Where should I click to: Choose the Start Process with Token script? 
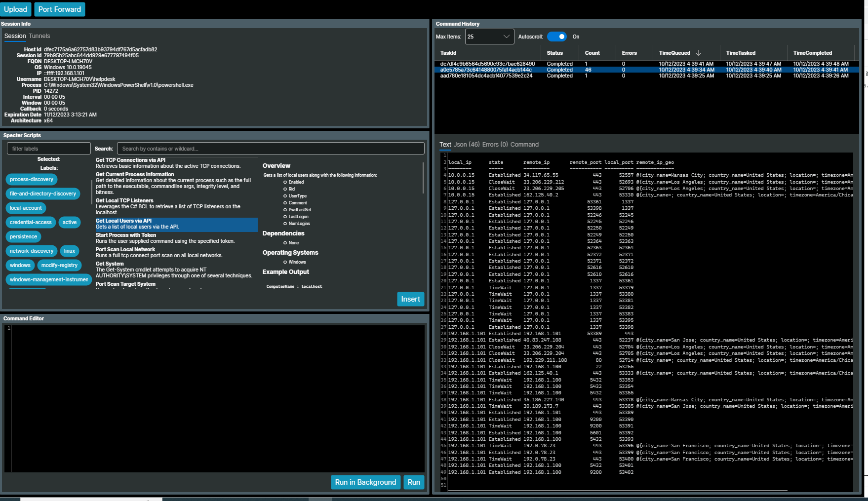tap(176, 238)
